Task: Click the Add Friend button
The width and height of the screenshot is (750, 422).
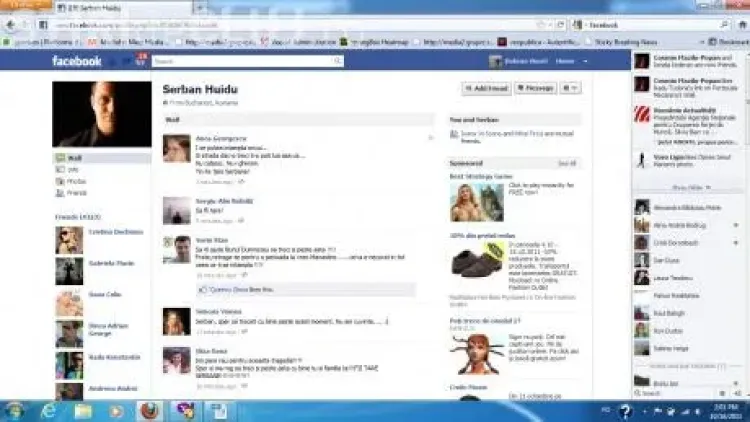Action: pyautogui.click(x=486, y=89)
